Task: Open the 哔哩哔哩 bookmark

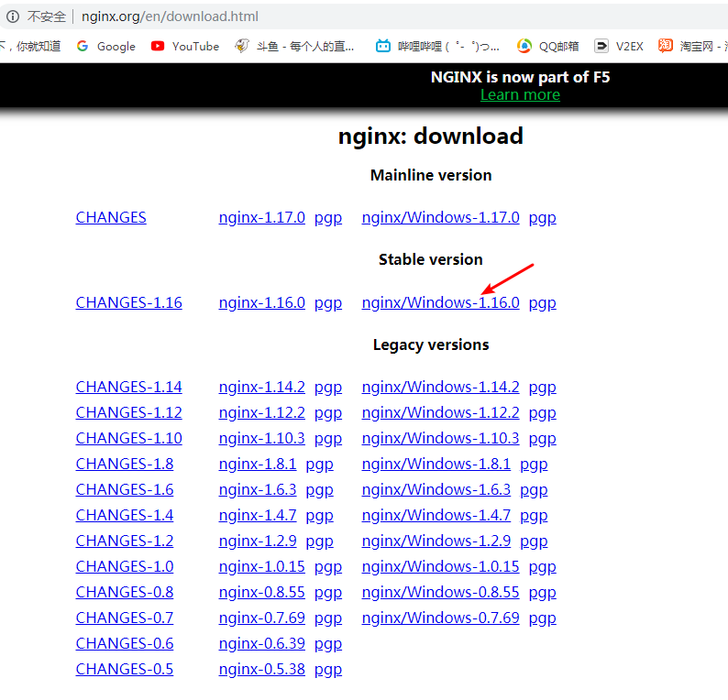Action: pyautogui.click(x=437, y=47)
